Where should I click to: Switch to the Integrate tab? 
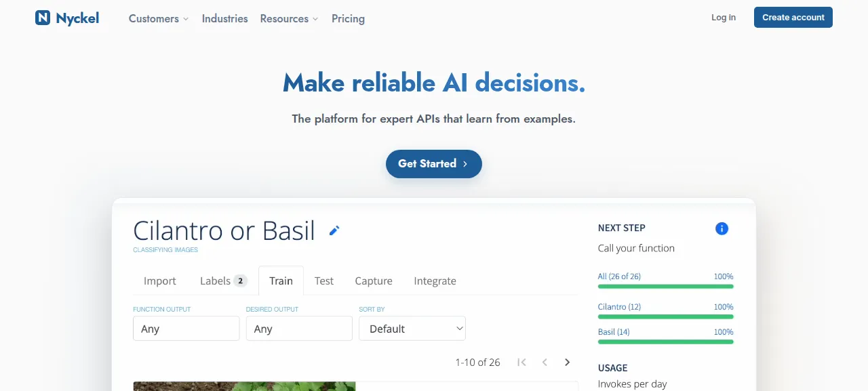[435, 281]
